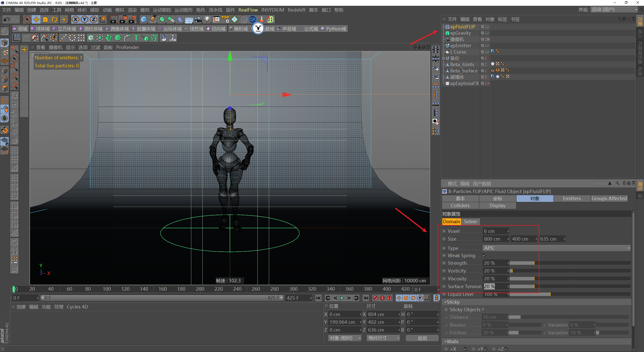Click the Solver sub-tab button

[470, 222]
